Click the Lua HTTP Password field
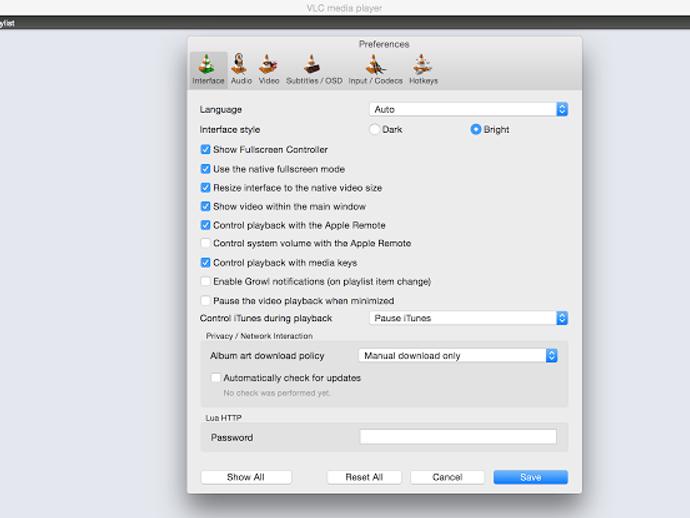Viewport: 690px width, 518px height. 458,437
